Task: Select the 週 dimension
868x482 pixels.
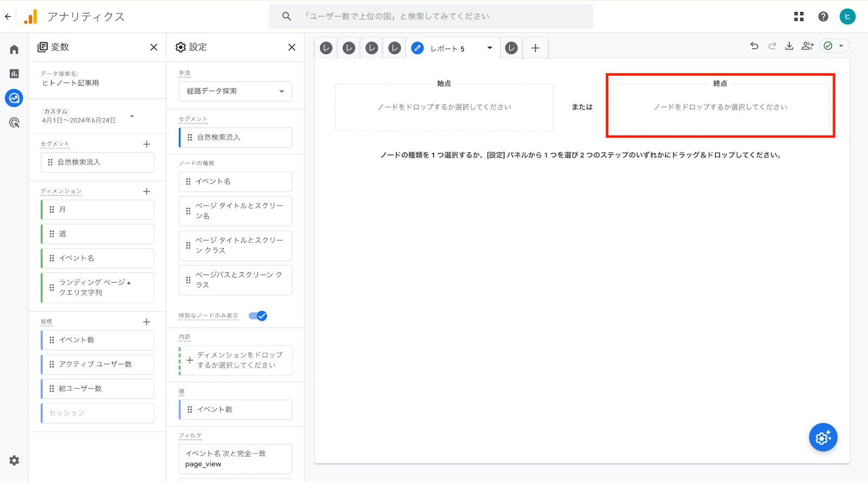Action: tap(98, 234)
